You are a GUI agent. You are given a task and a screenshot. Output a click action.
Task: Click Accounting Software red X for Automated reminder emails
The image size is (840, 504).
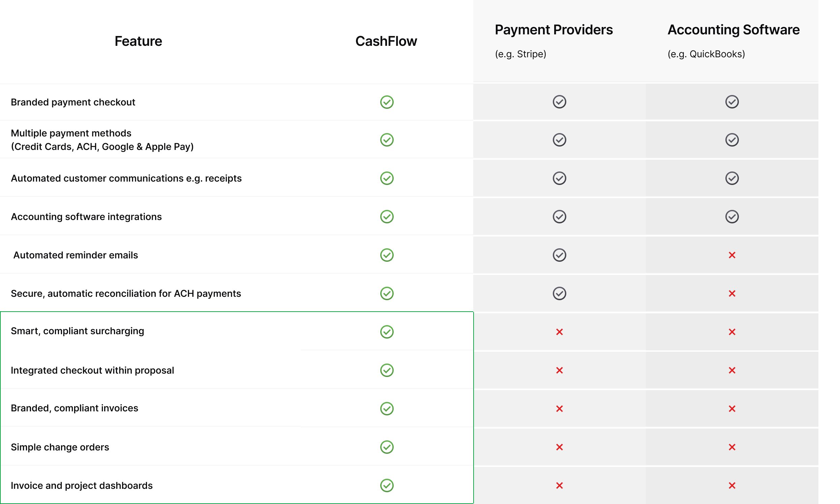732,255
